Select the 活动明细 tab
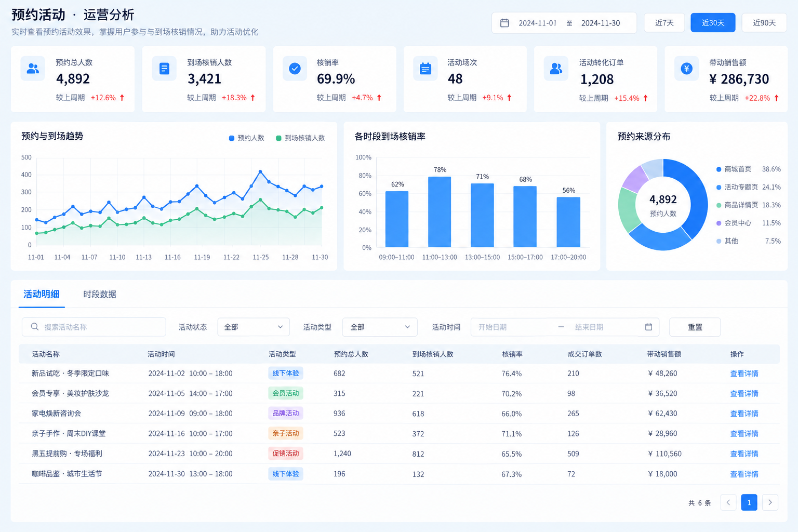Image resolution: width=798 pixels, height=532 pixels. pos(42,294)
